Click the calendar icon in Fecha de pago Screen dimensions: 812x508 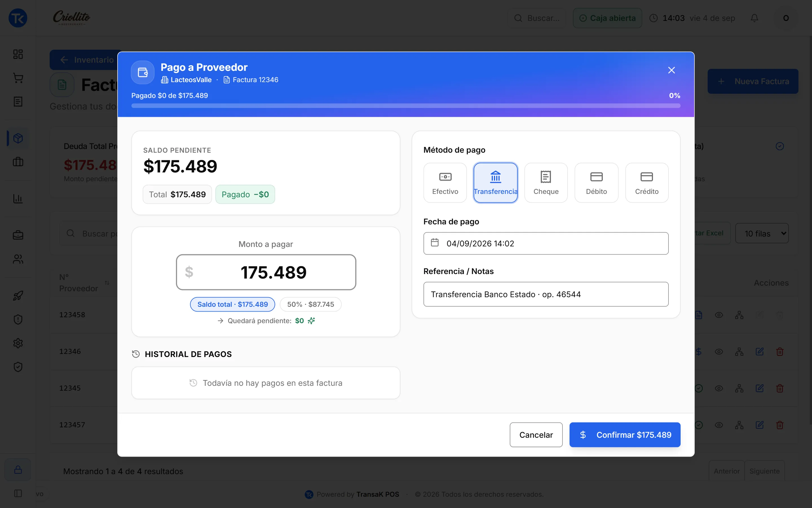point(434,243)
